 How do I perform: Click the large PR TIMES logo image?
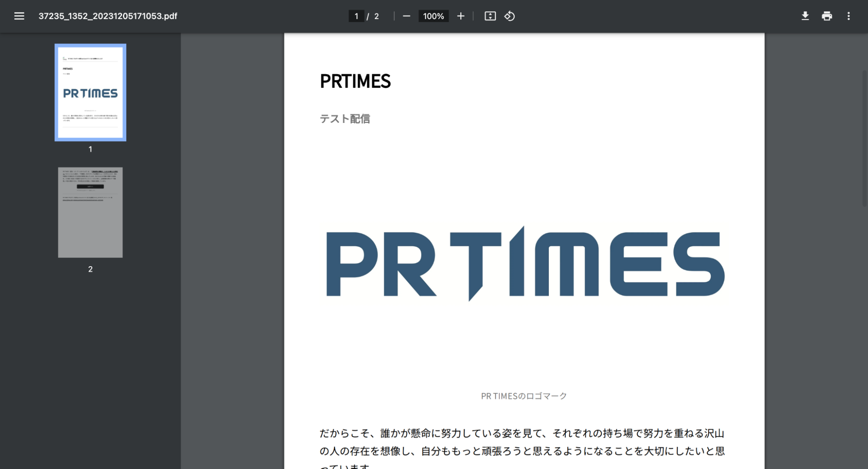pos(524,264)
